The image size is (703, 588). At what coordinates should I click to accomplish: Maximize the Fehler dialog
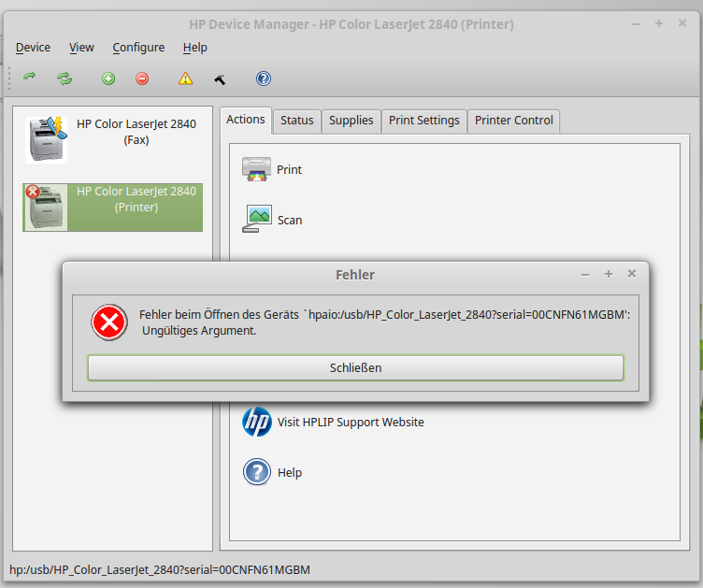coord(609,274)
